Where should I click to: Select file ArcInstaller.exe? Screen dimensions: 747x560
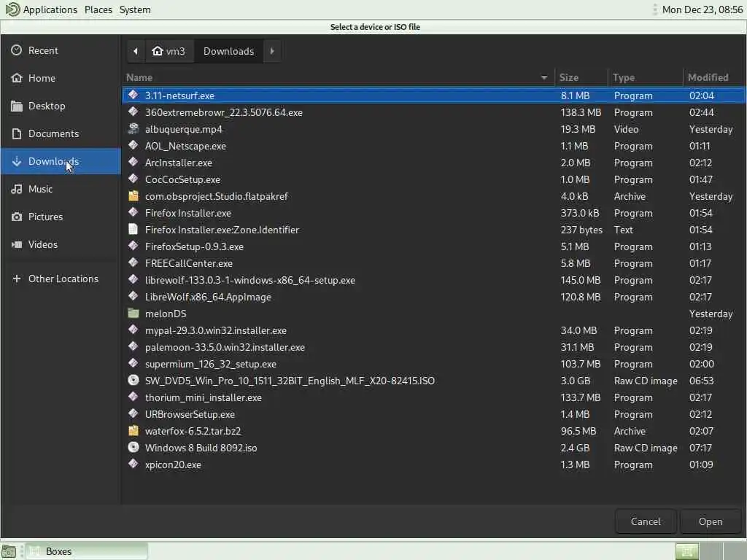[433, 163]
